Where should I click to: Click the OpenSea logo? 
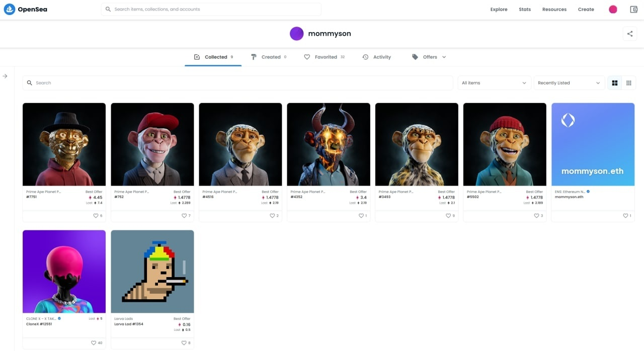coord(26,9)
